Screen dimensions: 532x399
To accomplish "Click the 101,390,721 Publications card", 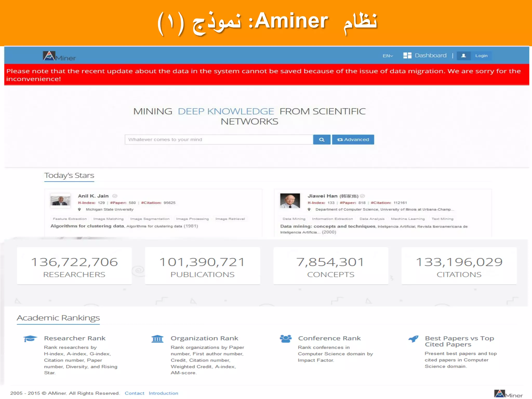I will pyautogui.click(x=202, y=266).
